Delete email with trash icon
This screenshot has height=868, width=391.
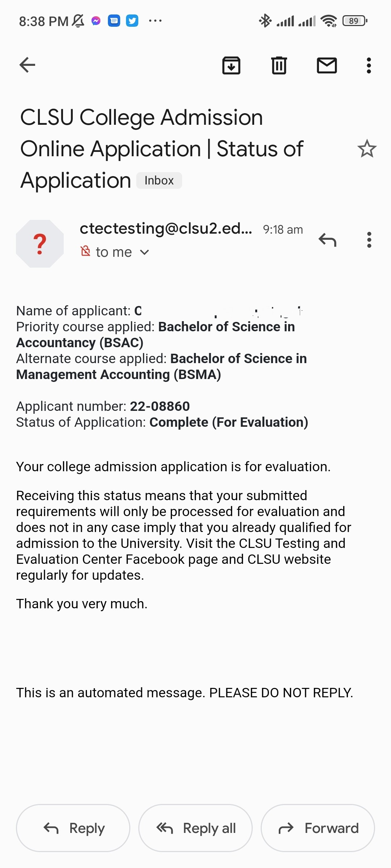pyautogui.click(x=279, y=65)
